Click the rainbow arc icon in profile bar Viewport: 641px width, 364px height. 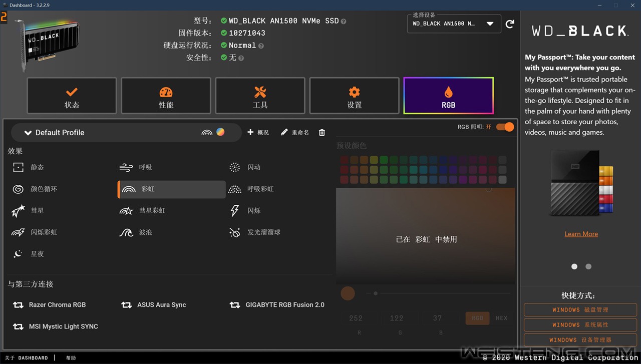coord(207,133)
